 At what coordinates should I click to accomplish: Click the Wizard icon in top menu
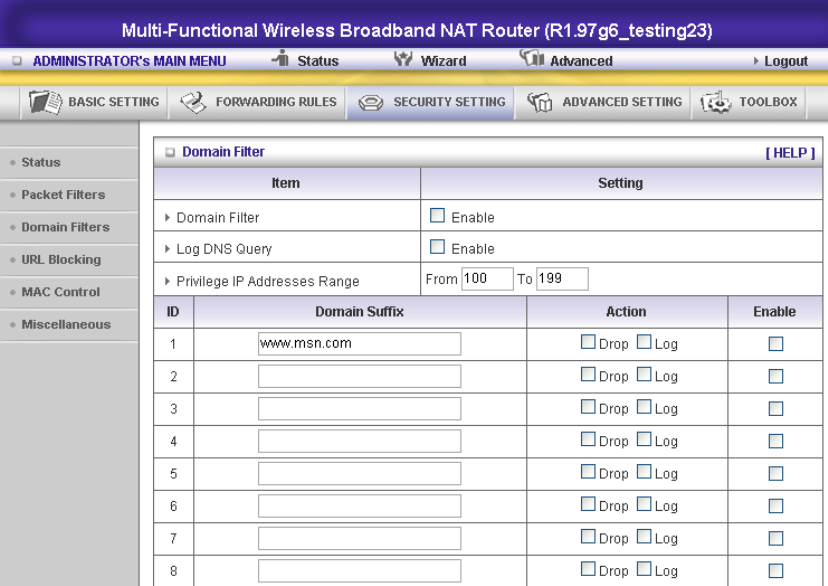click(406, 60)
